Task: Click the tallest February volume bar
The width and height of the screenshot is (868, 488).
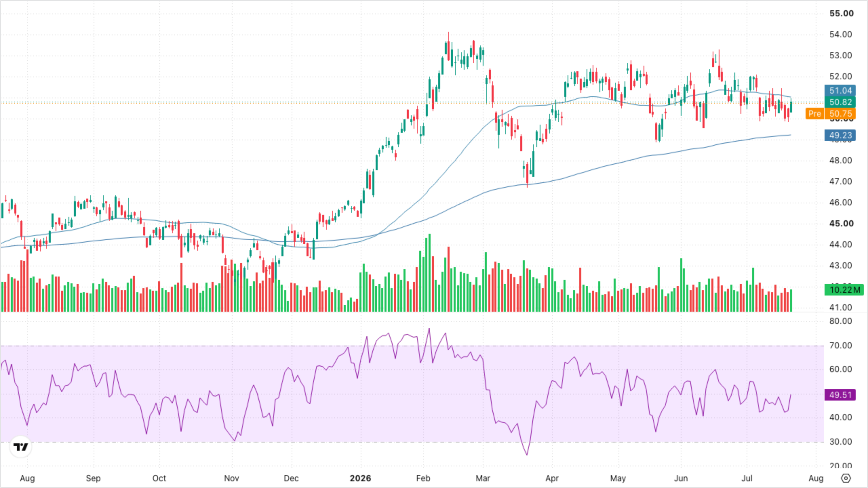Action: point(430,273)
